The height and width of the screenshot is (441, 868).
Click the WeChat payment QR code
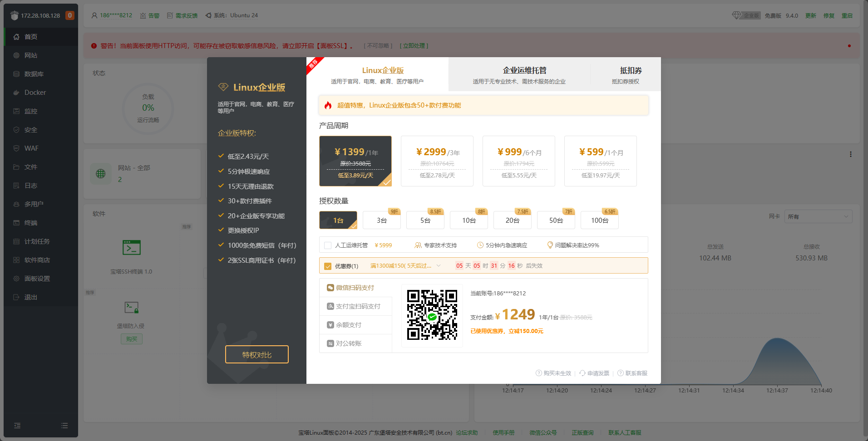click(x=432, y=315)
